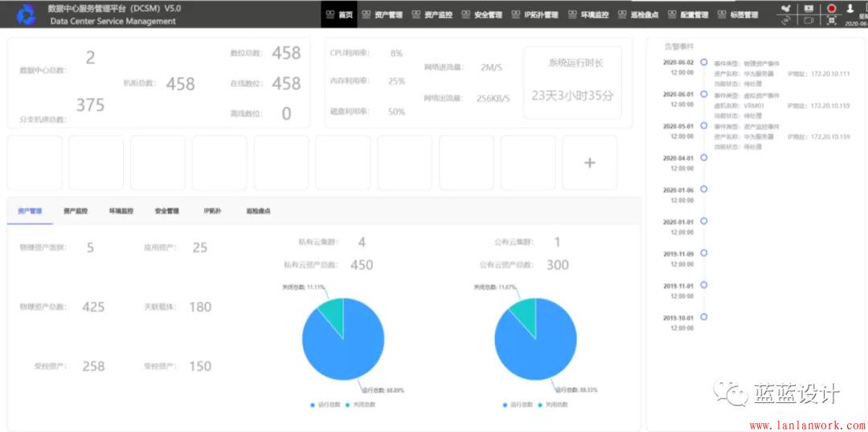Open the IP拓扑管理 top navigation menu

(534, 14)
